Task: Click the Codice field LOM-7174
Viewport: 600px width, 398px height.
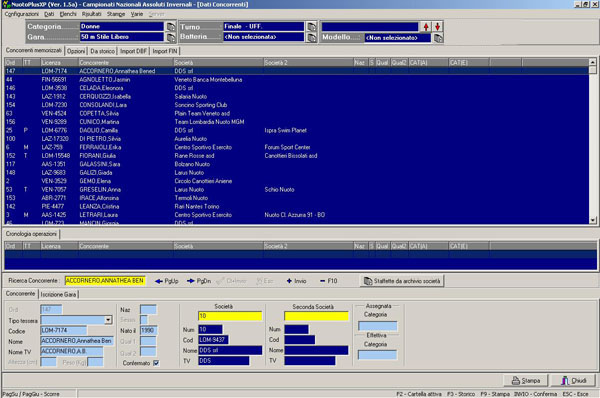Action: 64,330
